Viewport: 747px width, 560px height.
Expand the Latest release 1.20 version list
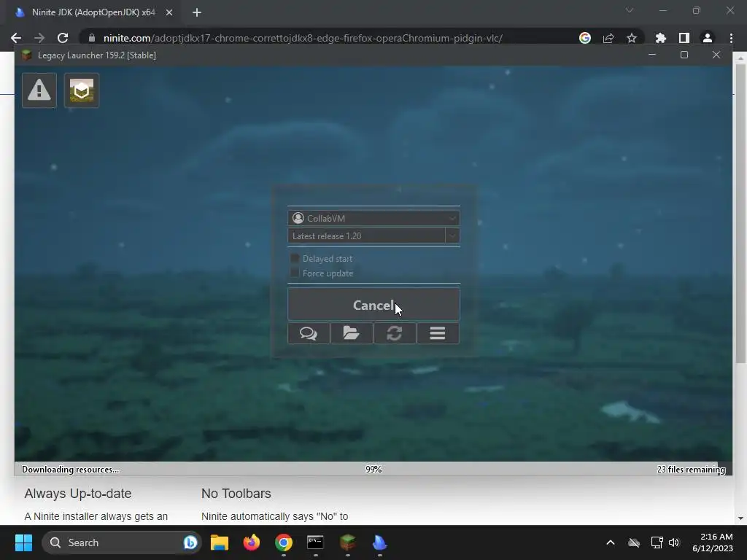[x=452, y=236]
